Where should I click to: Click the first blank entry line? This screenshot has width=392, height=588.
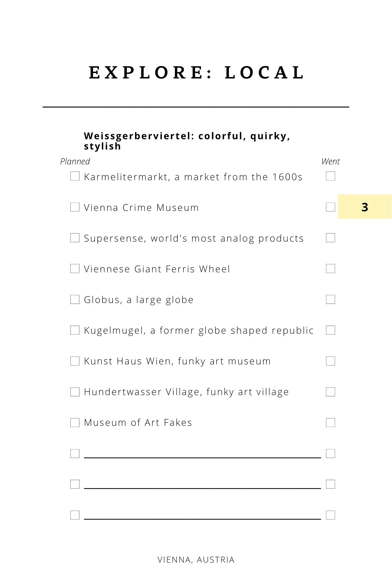click(x=203, y=457)
